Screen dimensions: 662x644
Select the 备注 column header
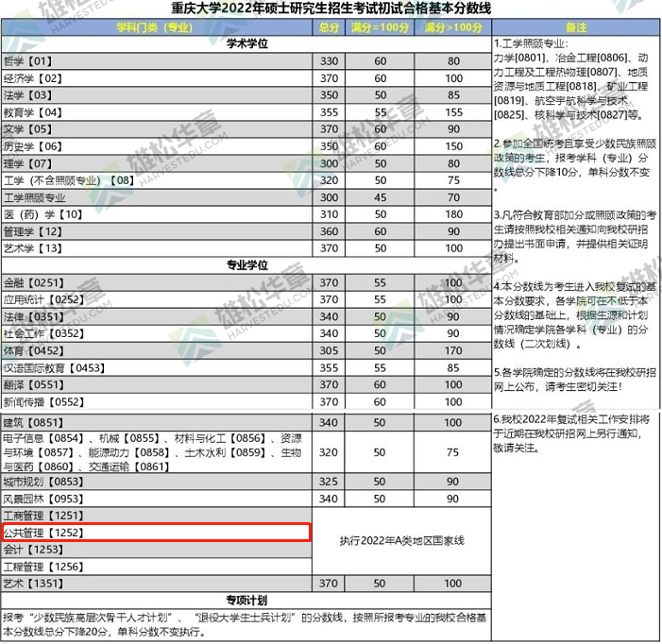tap(574, 27)
